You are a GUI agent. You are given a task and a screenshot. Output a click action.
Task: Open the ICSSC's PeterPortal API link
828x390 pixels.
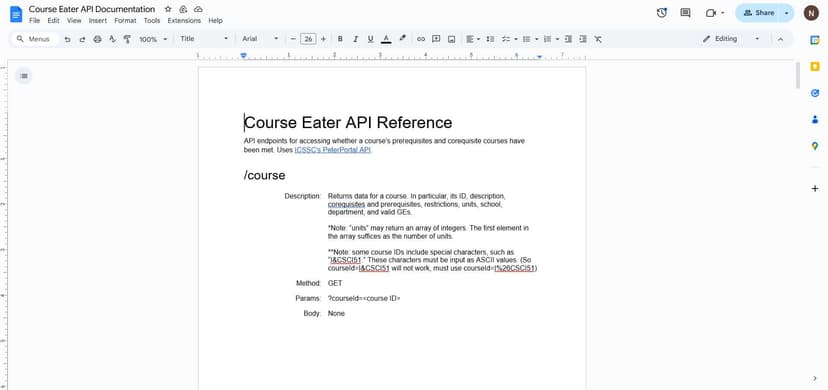[333, 150]
